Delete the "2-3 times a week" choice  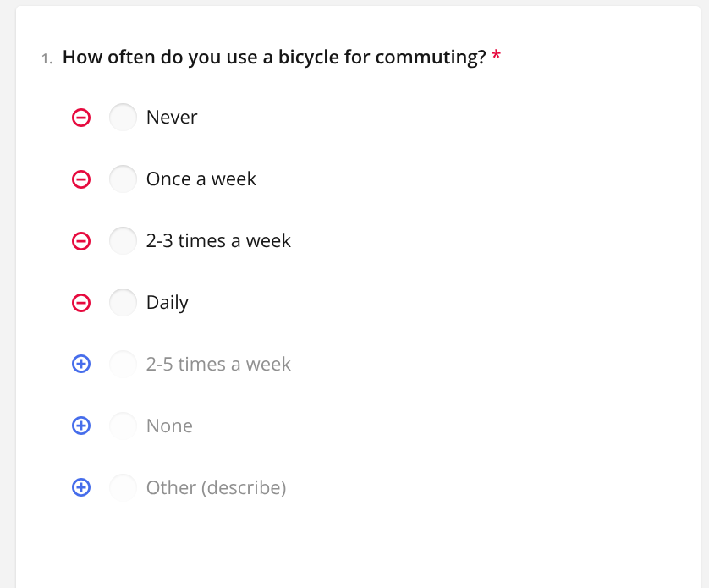[81, 241]
